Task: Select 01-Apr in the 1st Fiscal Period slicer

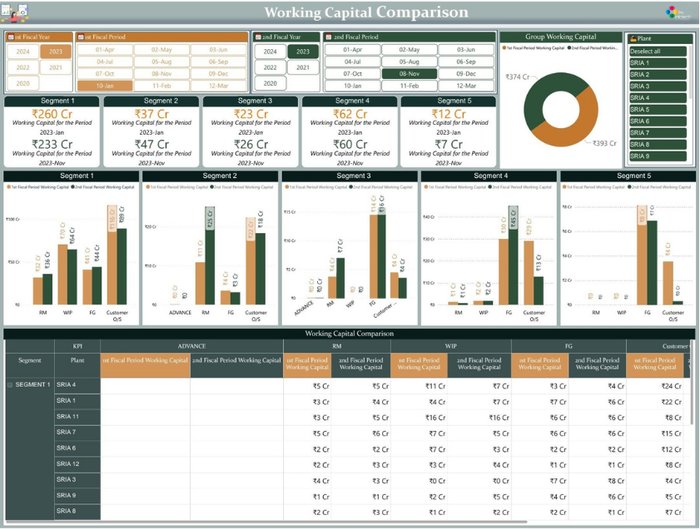Action: (105, 50)
